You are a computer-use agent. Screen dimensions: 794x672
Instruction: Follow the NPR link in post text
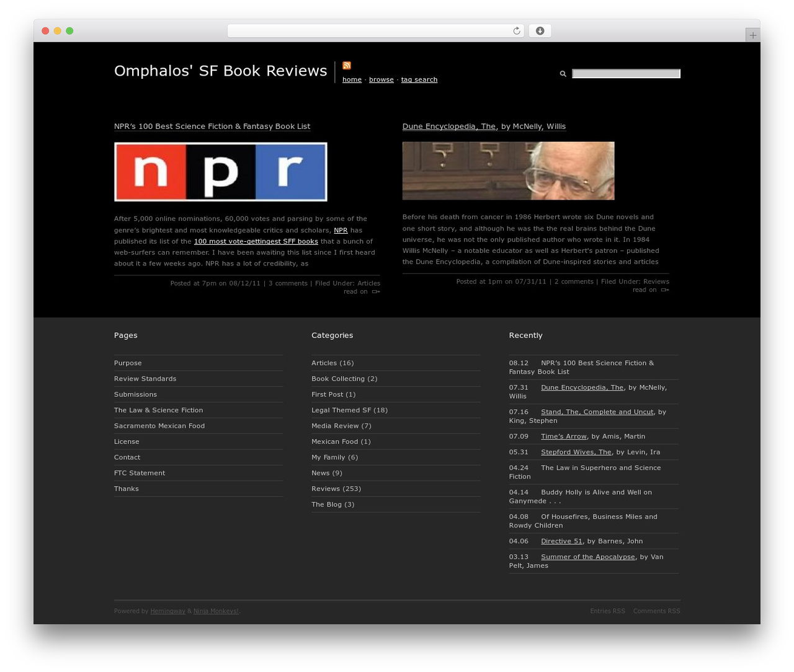[341, 230]
